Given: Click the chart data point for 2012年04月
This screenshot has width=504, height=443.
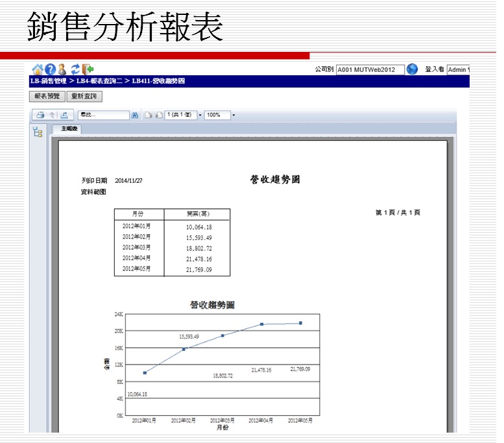Looking at the screenshot, I should pos(261,324).
